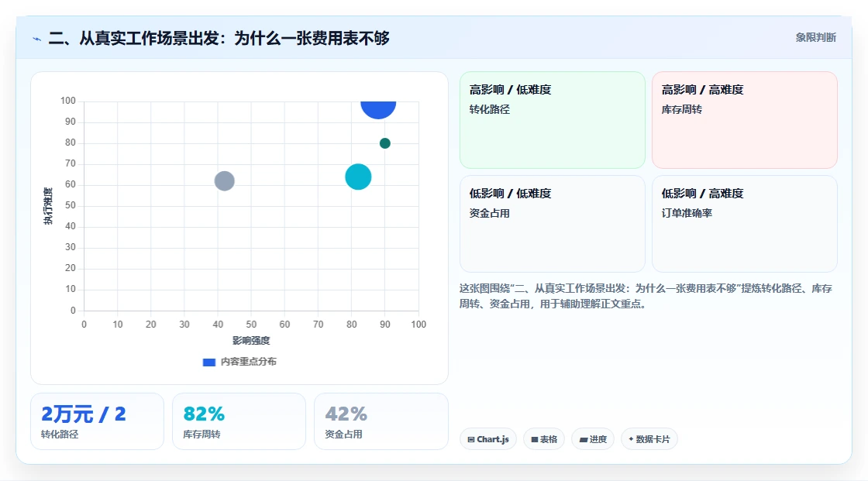The image size is (868, 481).
Task: Open the 高影响 / 高难度 quadrant card
Action: [x=745, y=120]
